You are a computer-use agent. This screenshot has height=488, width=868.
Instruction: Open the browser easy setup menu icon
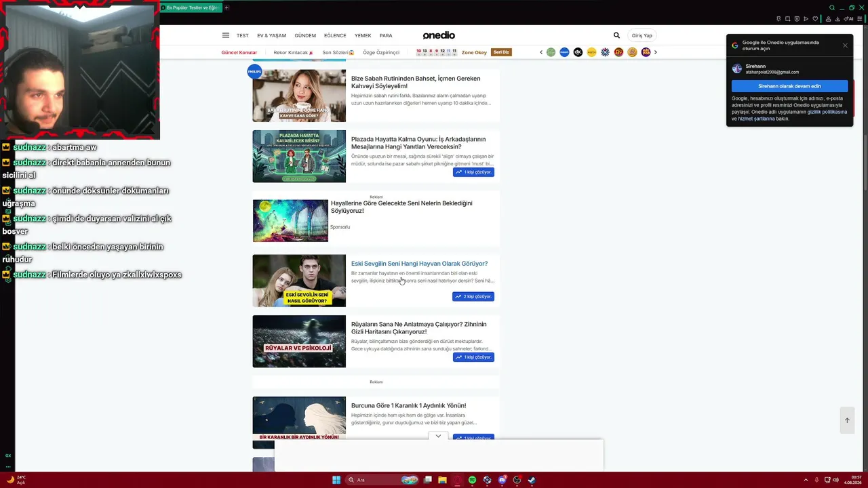point(859,19)
